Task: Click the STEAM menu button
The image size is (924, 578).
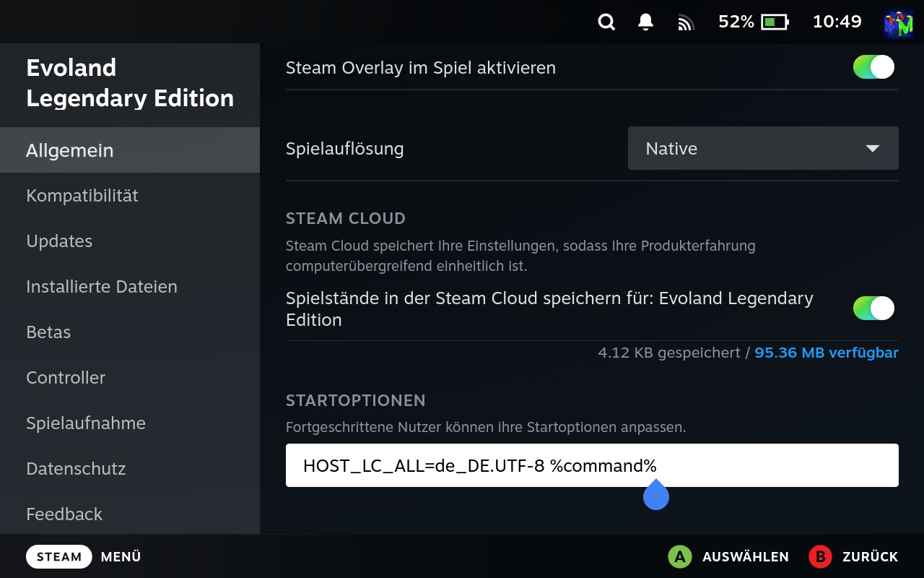Action: tap(59, 556)
